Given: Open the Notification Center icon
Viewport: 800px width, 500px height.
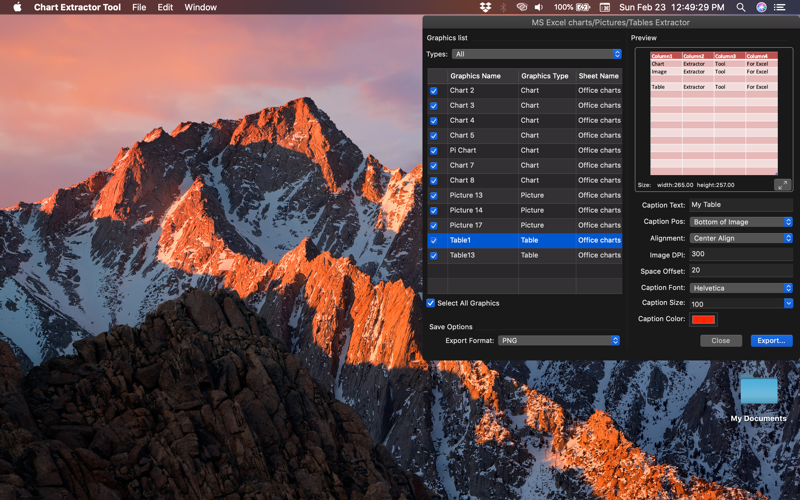Looking at the screenshot, I should coord(779,7).
